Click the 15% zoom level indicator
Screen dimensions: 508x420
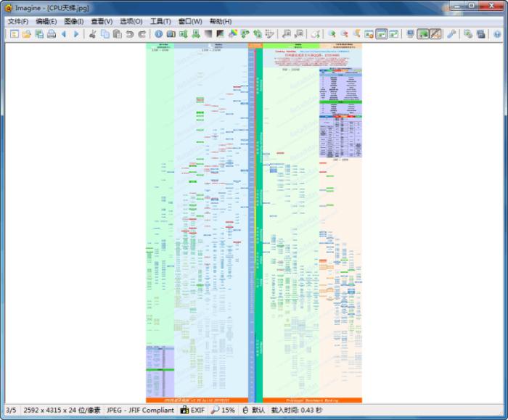(x=224, y=411)
